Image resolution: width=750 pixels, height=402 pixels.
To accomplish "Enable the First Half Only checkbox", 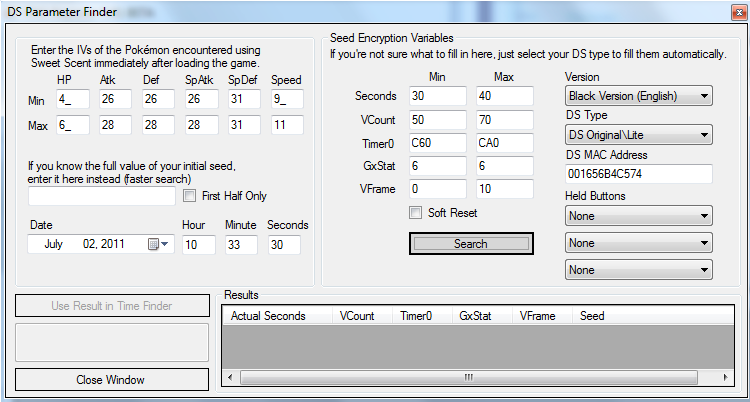I will pos(190,196).
